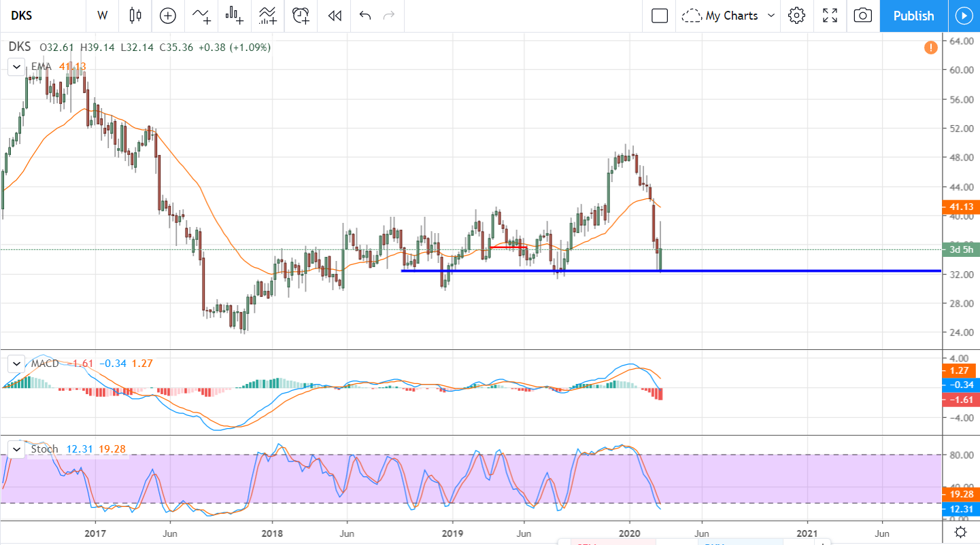
Task: Open the chart settings gear in toolbar
Action: point(797,16)
